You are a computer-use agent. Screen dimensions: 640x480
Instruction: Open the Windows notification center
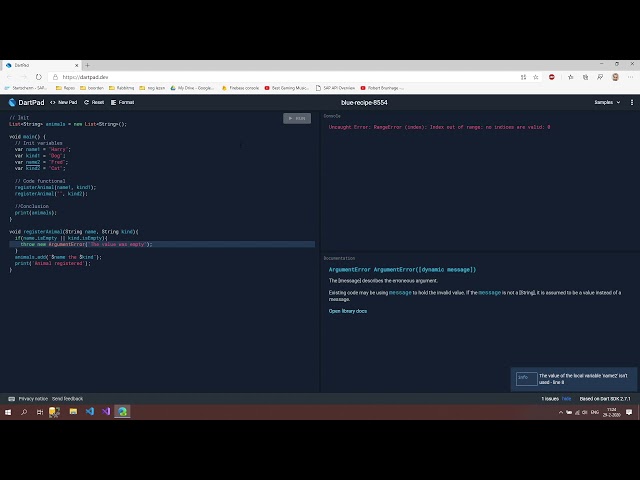[629, 412]
